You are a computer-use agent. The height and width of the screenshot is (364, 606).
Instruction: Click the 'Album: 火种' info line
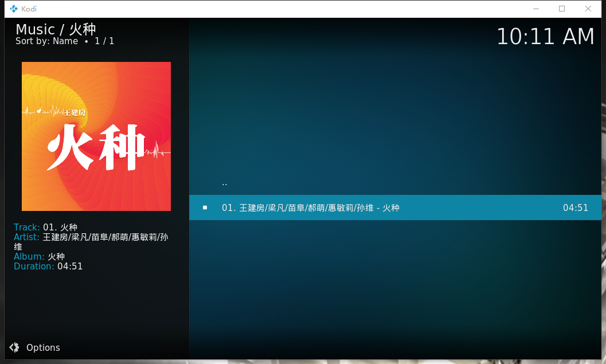(39, 257)
